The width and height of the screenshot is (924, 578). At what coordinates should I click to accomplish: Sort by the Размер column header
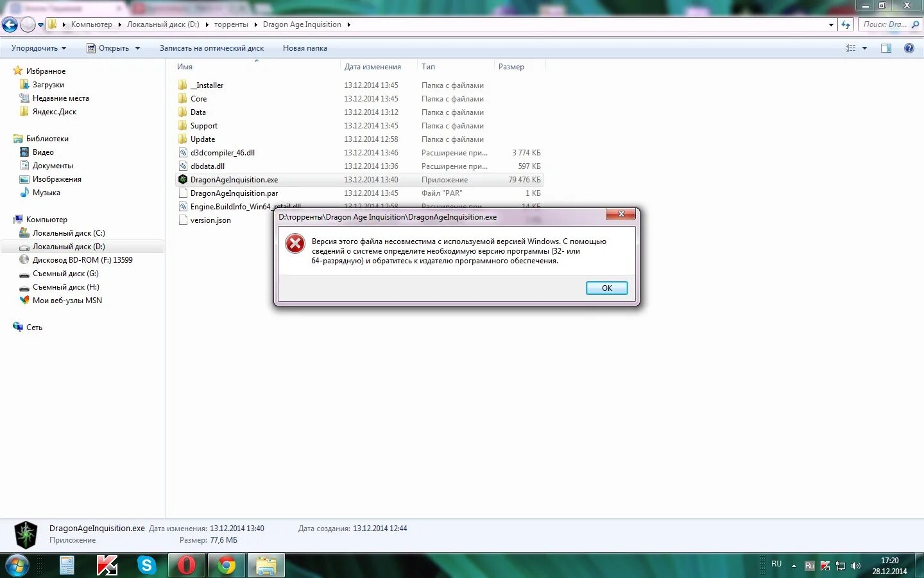(x=520, y=67)
